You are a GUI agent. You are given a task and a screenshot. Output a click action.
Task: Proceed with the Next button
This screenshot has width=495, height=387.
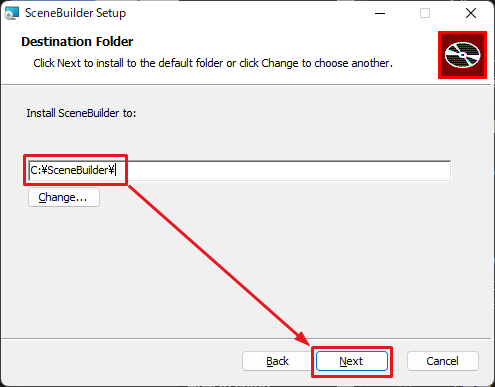352,361
